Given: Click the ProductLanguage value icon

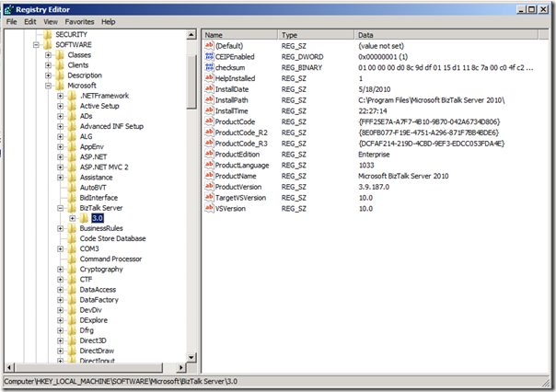Looking at the screenshot, I should click(x=209, y=165).
